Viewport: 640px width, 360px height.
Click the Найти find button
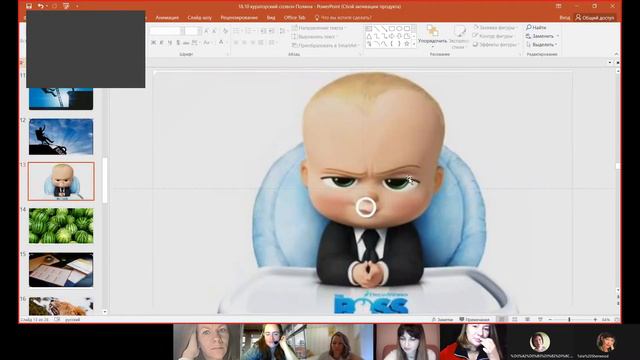coord(536,27)
